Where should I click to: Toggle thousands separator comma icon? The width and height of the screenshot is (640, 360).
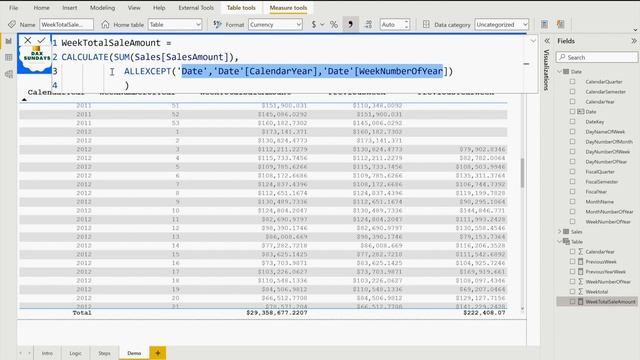point(350,24)
